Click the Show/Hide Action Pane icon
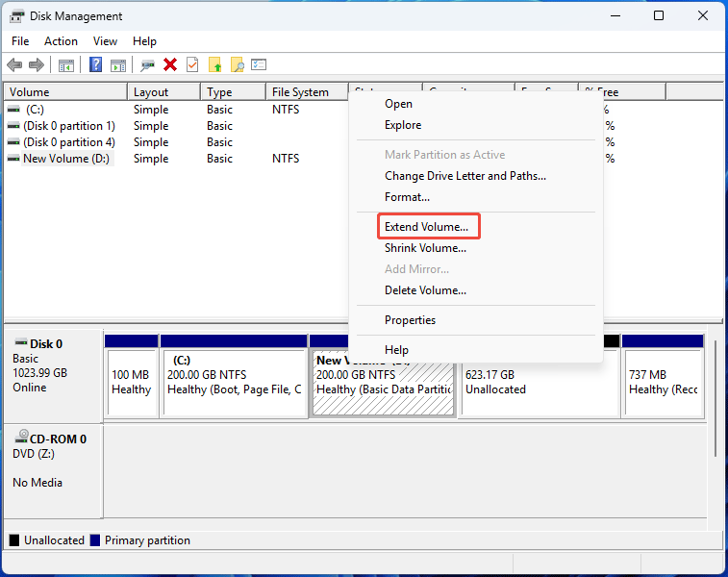 tap(118, 65)
